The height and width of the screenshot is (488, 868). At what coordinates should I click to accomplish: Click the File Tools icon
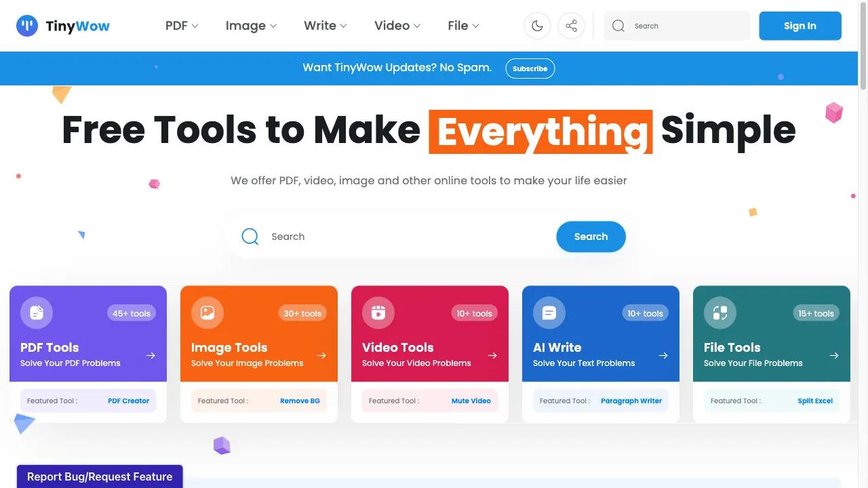pos(720,312)
